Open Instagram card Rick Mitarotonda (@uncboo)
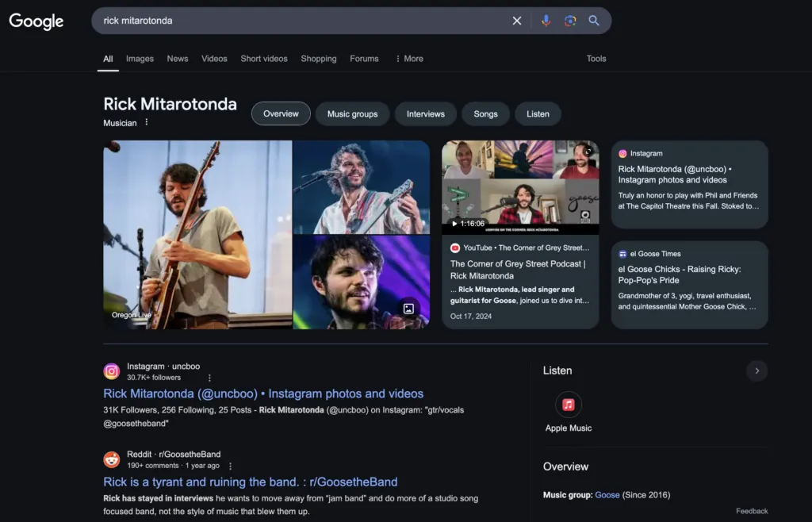Image resolution: width=812 pixels, height=522 pixels. (x=689, y=184)
